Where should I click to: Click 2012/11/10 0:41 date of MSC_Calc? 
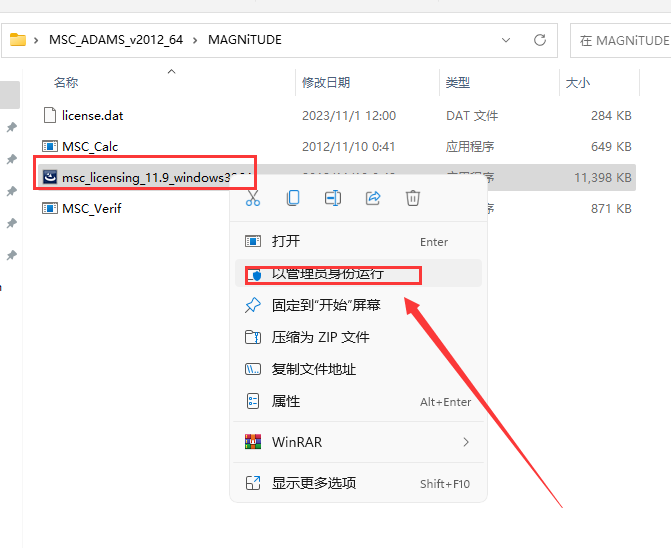click(x=348, y=147)
